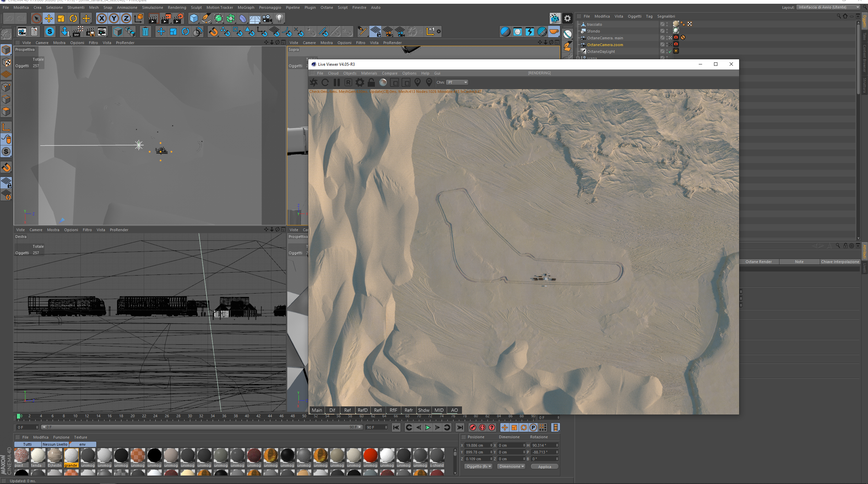868x484 pixels.
Task: Open the Chn PT channel dropdown
Action: tap(458, 82)
